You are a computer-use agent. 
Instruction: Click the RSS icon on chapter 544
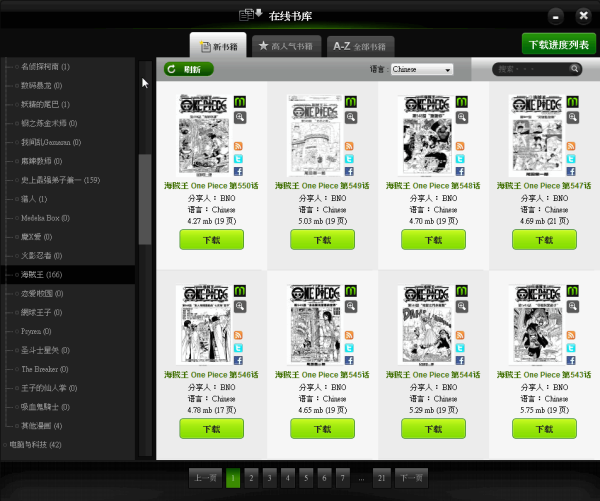coord(460,335)
